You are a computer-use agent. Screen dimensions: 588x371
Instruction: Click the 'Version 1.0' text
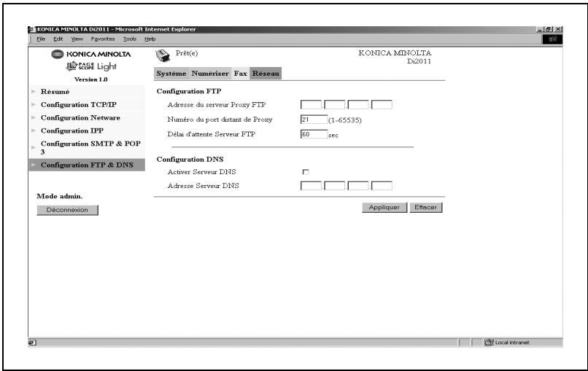pos(91,79)
